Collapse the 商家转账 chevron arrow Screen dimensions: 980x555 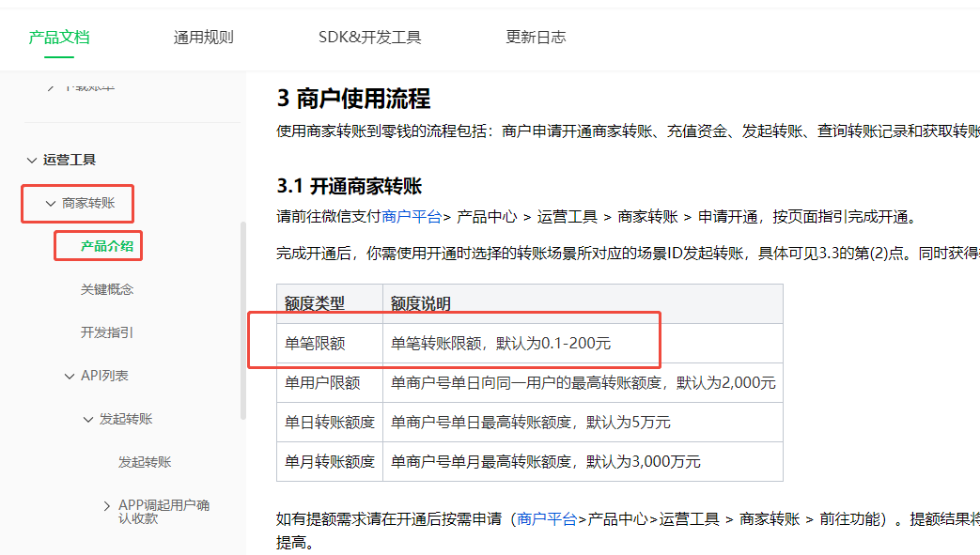point(51,204)
